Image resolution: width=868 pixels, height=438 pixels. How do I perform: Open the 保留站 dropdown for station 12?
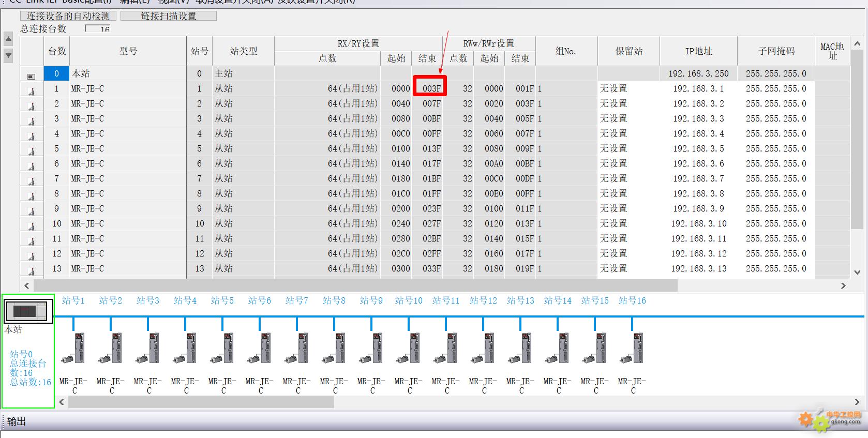coord(628,253)
